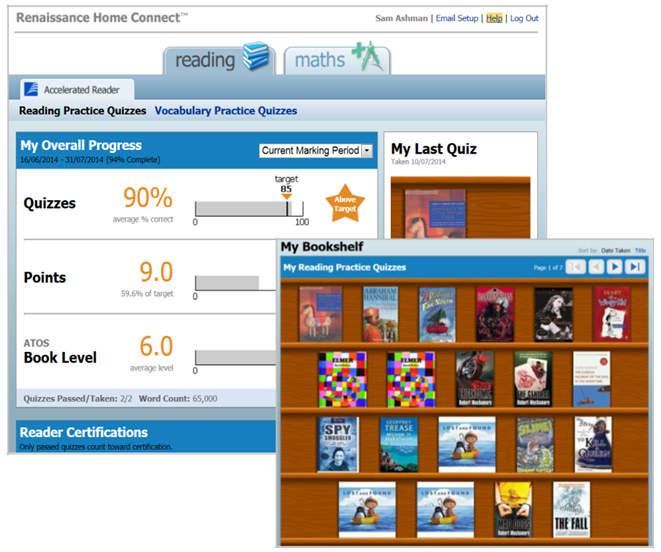Click the 90% average correct value
Viewport: 661px width, 552px height.
[x=148, y=197]
